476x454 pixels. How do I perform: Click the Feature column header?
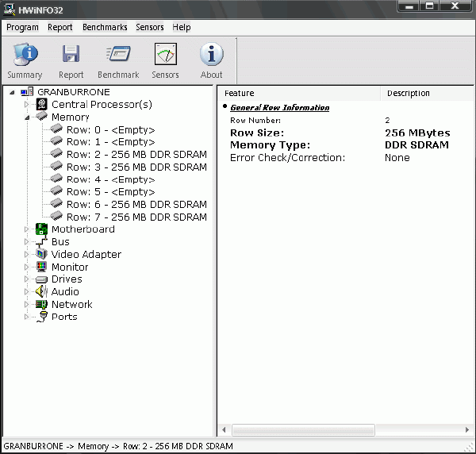pyautogui.click(x=299, y=93)
